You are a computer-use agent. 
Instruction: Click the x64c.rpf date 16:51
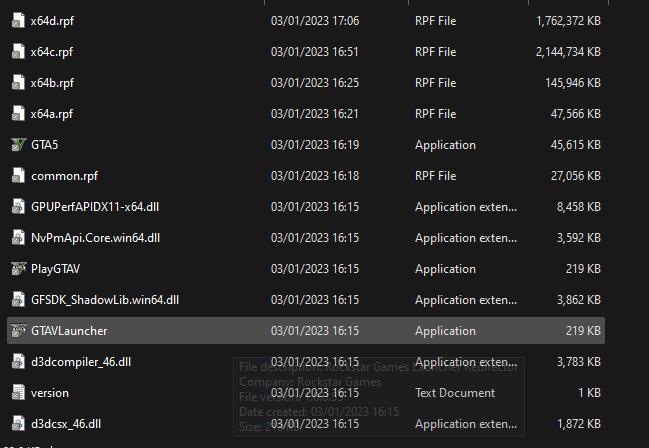click(x=315, y=52)
